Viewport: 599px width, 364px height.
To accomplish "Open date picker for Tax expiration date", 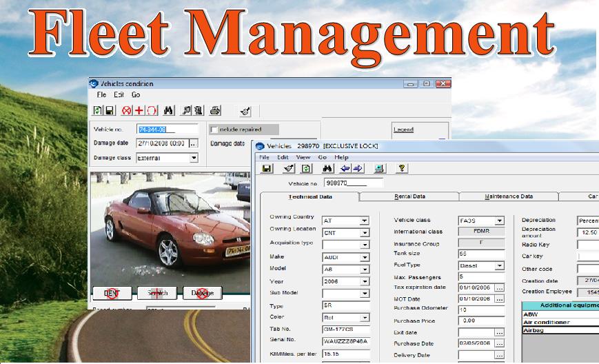I will pos(499,287).
